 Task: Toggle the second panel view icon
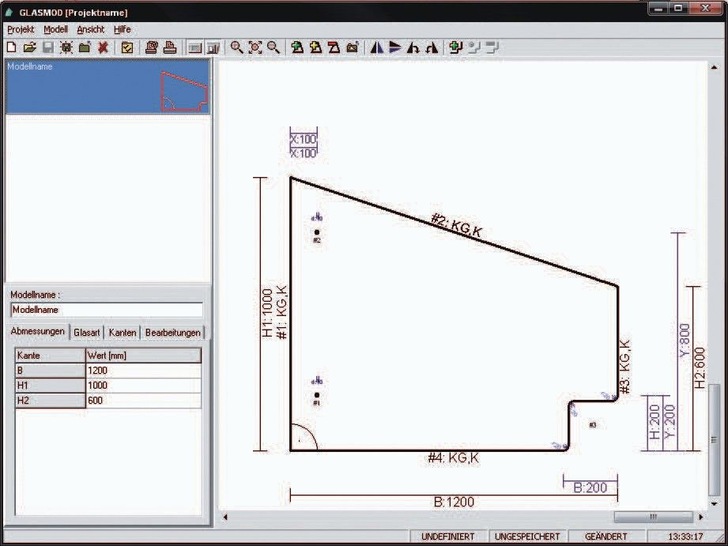pos(213,47)
